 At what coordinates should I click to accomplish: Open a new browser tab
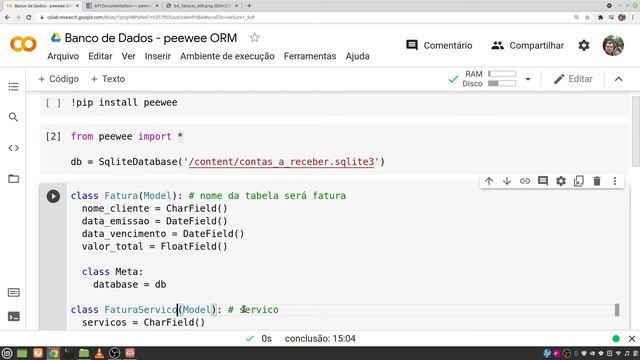point(249,6)
